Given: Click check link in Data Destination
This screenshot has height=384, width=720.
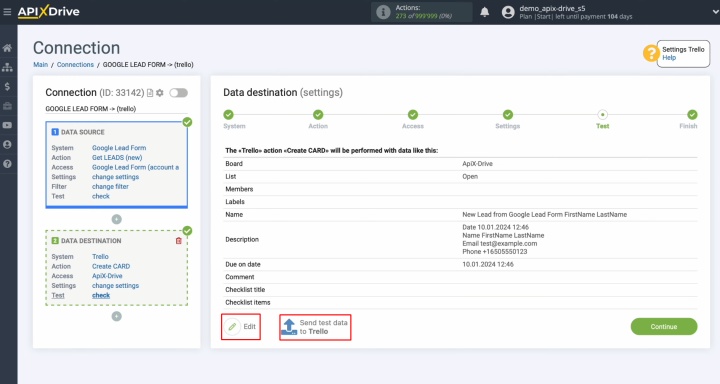Looking at the screenshot, I should [101, 295].
